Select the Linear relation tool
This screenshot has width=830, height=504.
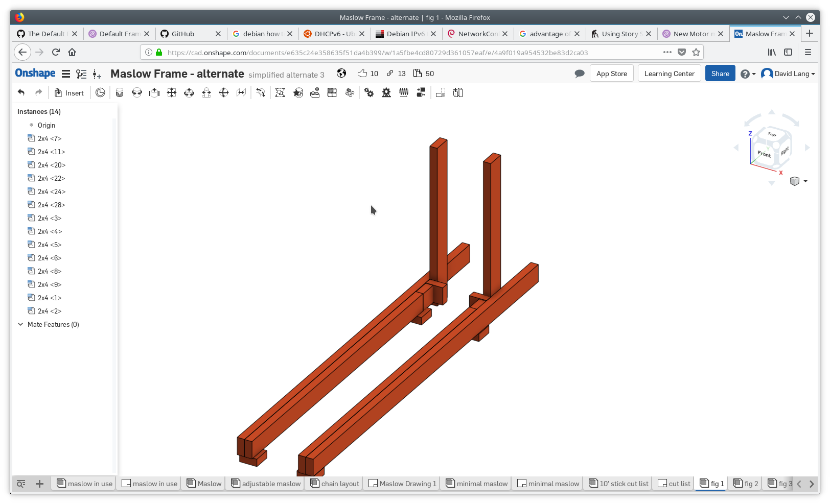click(421, 92)
